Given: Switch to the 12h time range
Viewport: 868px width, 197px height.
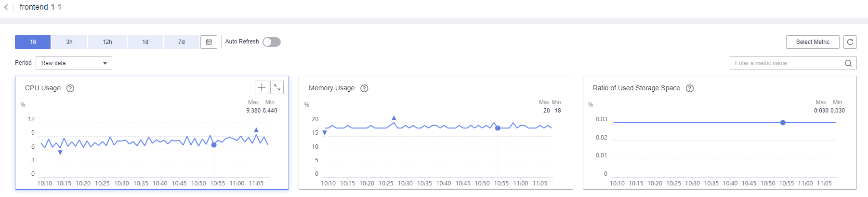Looking at the screenshot, I should [x=107, y=42].
